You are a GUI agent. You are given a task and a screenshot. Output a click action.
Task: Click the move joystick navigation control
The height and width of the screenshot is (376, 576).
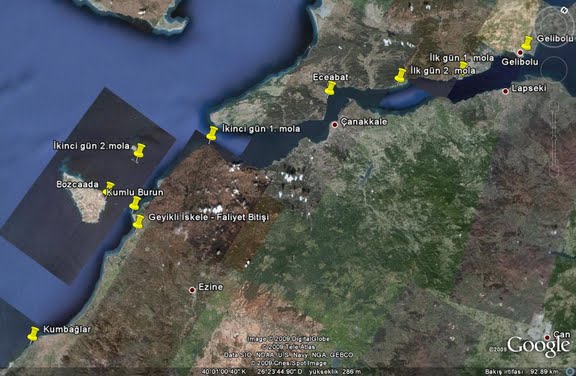tap(554, 69)
